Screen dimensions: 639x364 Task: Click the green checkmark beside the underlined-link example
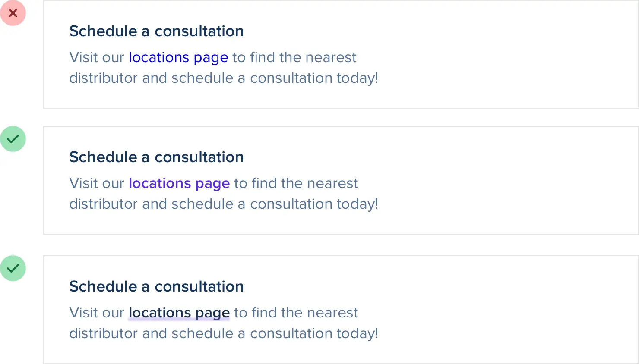click(x=13, y=268)
